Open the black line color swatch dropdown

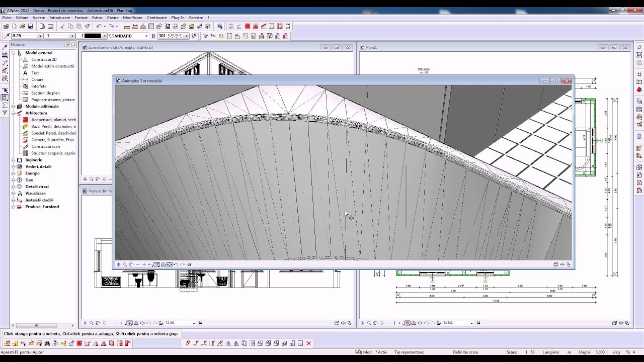coord(105,36)
